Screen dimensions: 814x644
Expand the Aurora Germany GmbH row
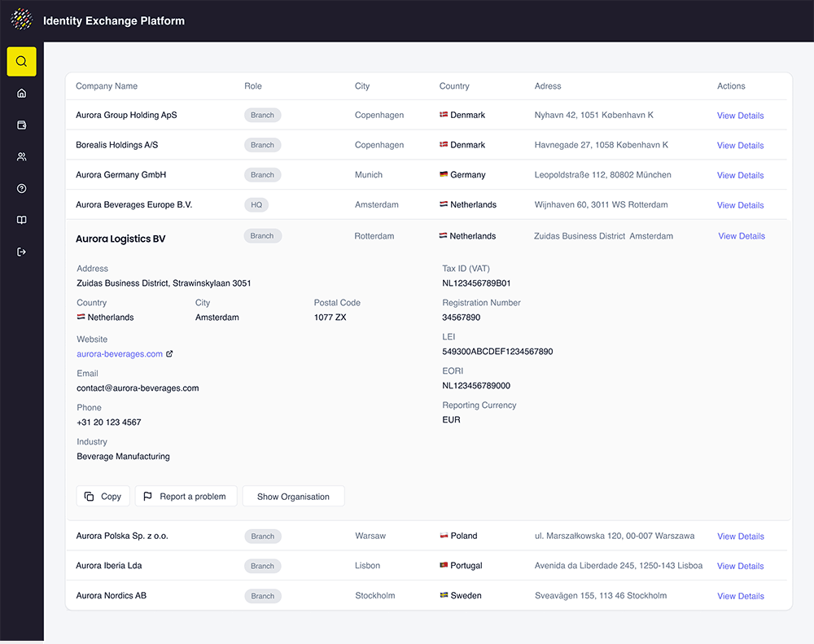(120, 174)
